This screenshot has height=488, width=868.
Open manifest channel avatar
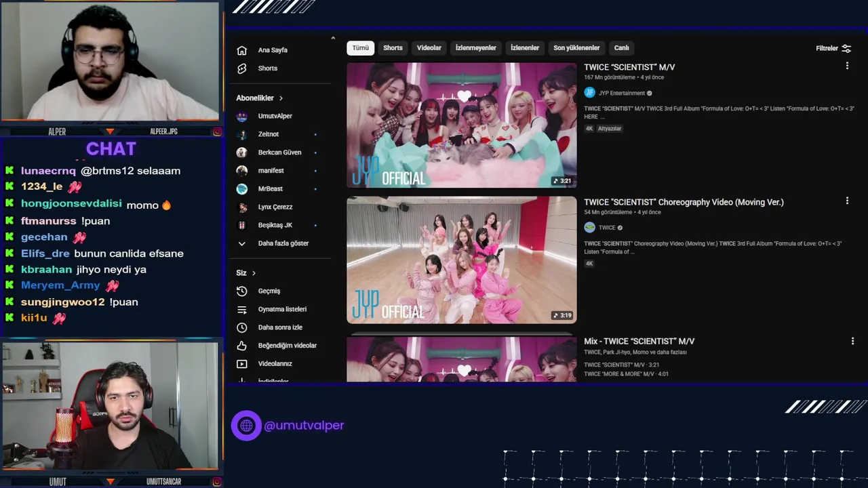click(241, 171)
